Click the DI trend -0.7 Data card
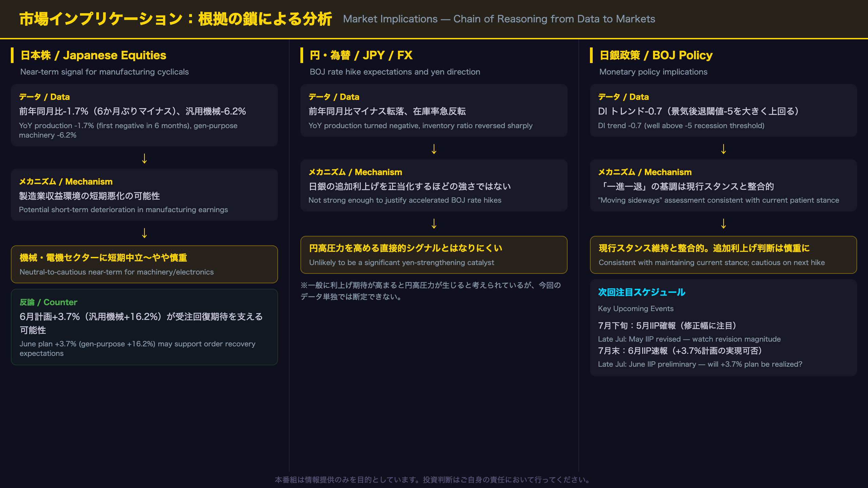Viewport: 868px width, 488px height. tap(724, 110)
